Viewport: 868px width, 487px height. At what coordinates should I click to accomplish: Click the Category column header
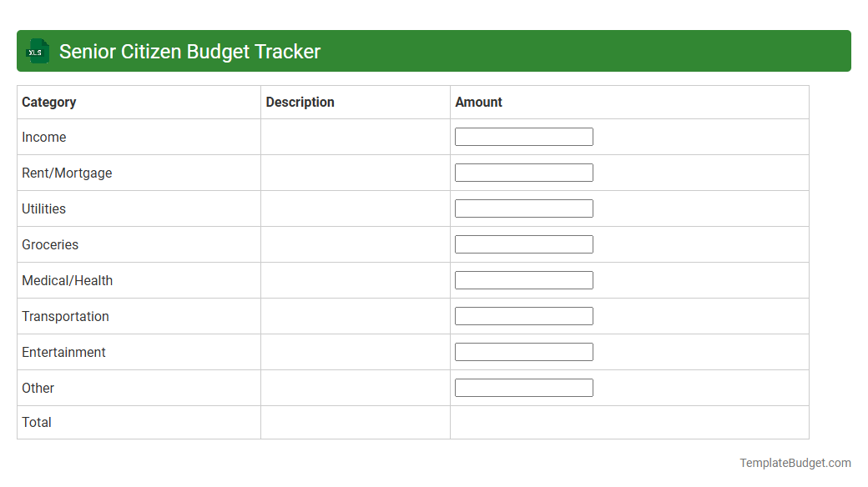coord(49,102)
